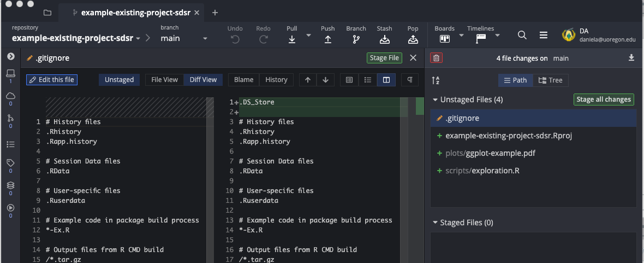Click Edit this file button
Screen dimensions: 644x263
52,80
